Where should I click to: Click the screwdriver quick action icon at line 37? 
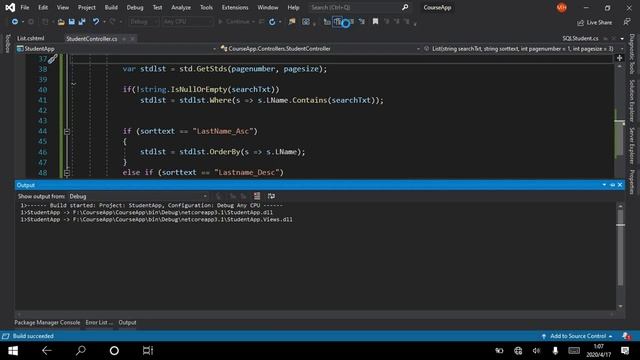(52, 59)
